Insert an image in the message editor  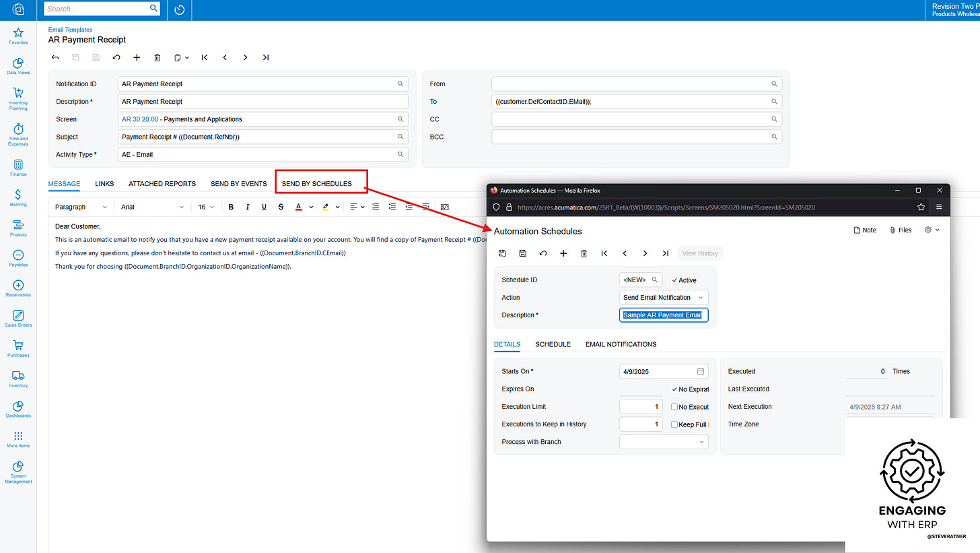coord(445,207)
